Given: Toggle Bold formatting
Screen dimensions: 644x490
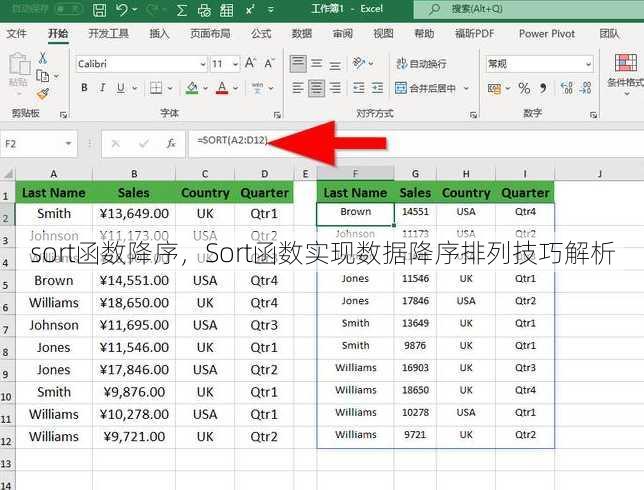Looking at the screenshot, I should click(84, 87).
